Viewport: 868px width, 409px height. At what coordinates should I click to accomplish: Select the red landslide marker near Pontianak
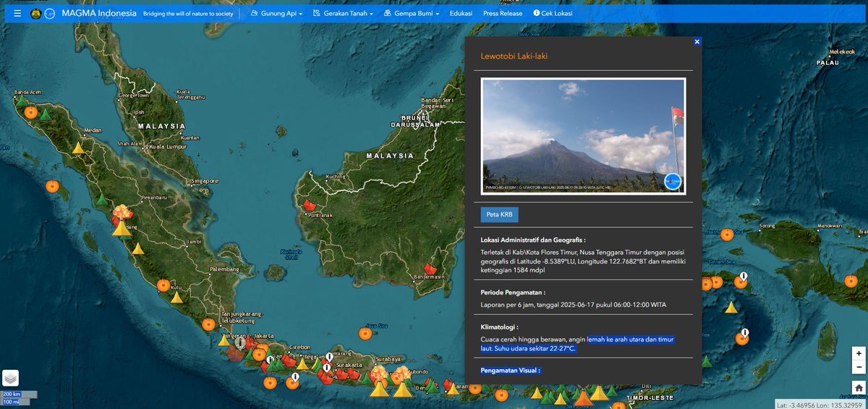click(x=310, y=206)
